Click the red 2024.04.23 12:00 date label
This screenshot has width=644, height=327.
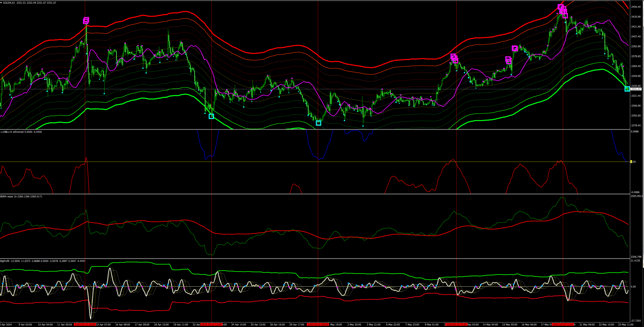211,324
